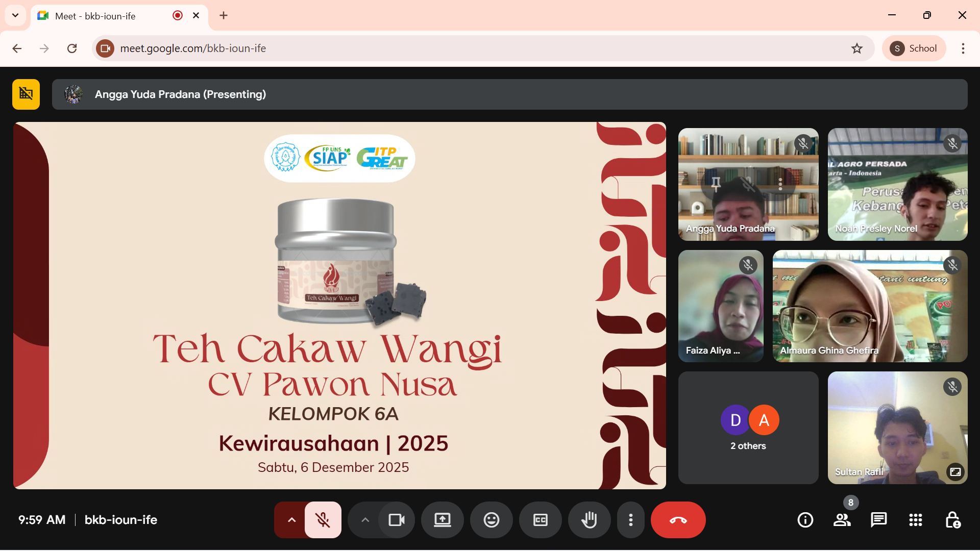980x551 pixels.
Task: Select Almaura Ghina Ghefira's video tile
Action: click(x=870, y=306)
